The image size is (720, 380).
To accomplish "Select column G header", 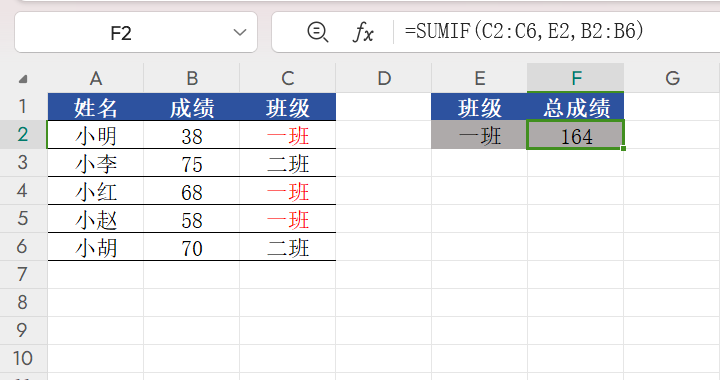I will (672, 78).
